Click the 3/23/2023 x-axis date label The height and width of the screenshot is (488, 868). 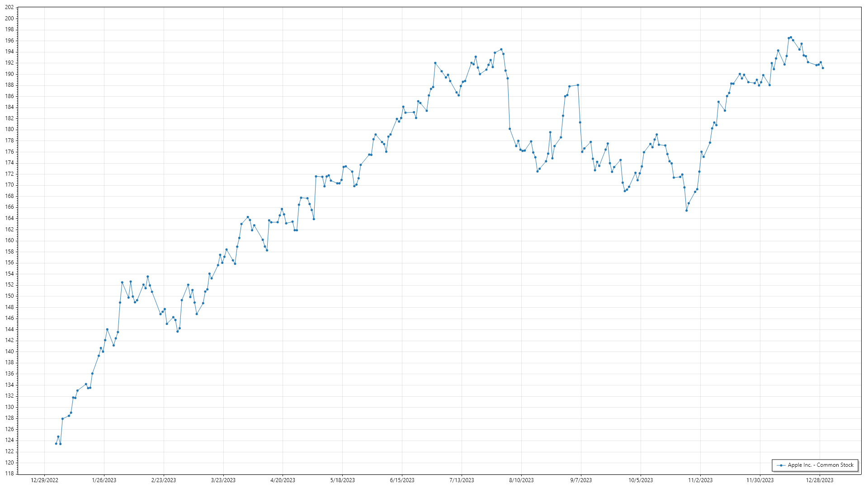click(223, 480)
